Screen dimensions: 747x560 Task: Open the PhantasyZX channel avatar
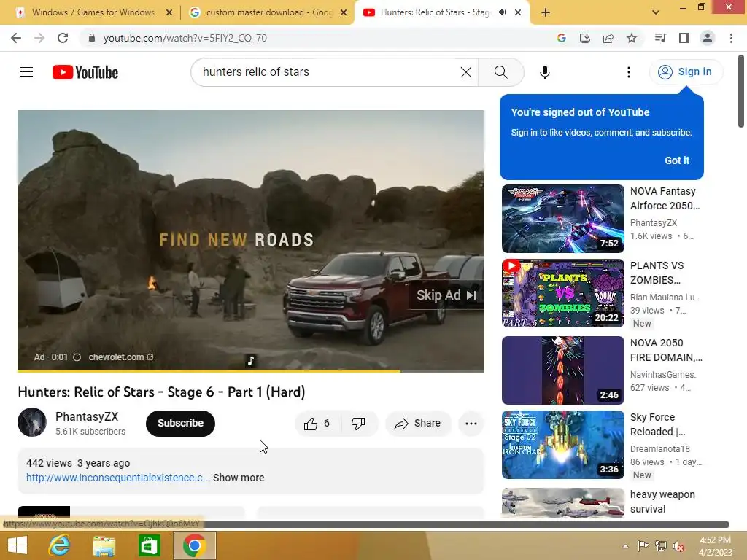coord(32,422)
